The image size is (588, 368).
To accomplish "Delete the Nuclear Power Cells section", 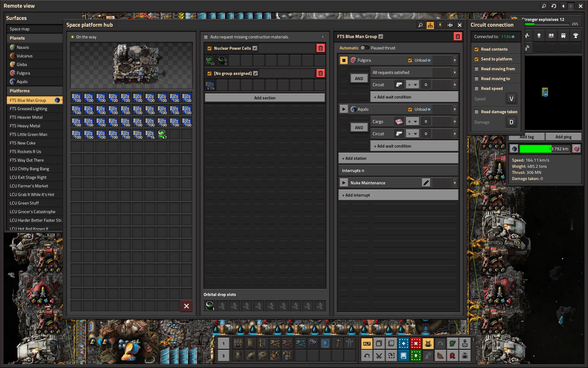I will coord(320,48).
